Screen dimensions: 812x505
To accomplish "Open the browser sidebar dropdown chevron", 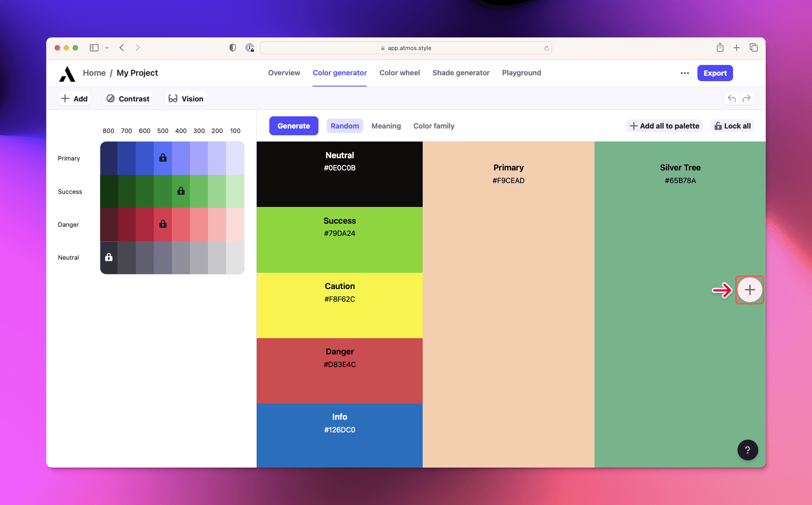I will 106,47.
